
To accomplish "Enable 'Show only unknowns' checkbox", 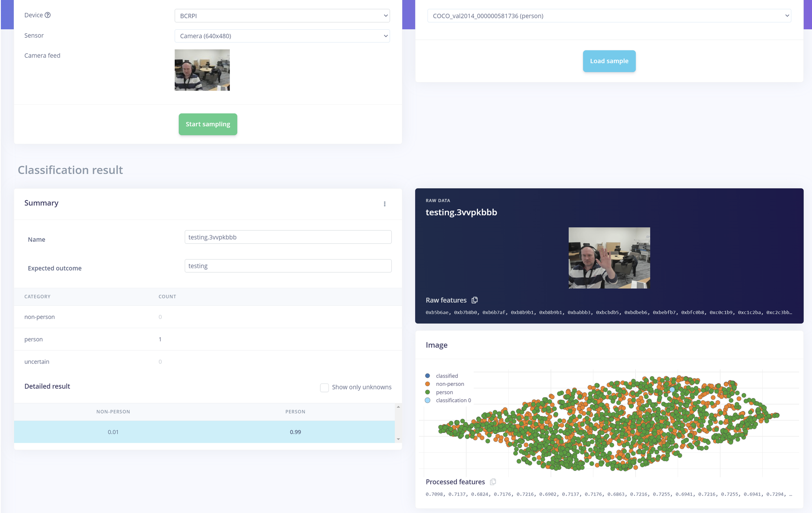I will [324, 387].
